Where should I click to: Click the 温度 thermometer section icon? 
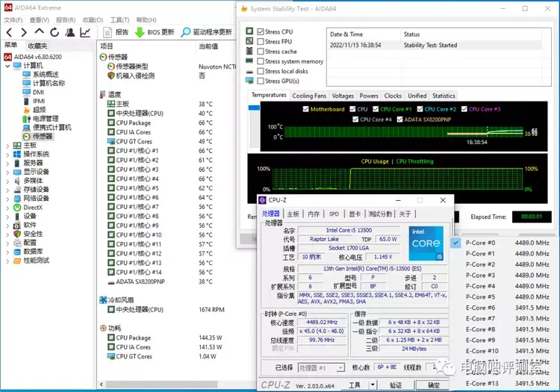click(103, 95)
